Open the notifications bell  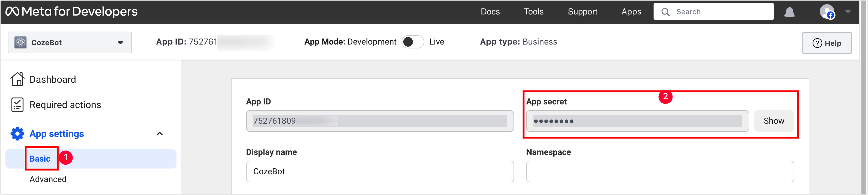click(789, 12)
